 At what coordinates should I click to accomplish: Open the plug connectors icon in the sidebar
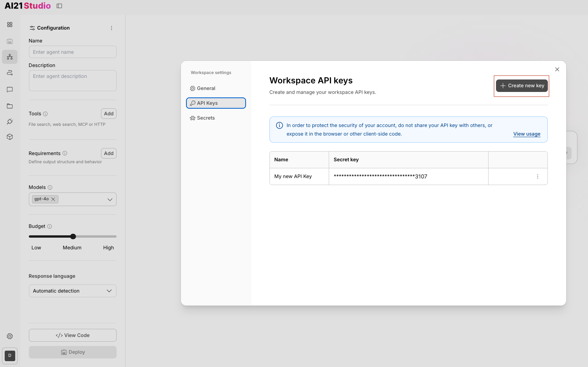pyautogui.click(x=10, y=122)
